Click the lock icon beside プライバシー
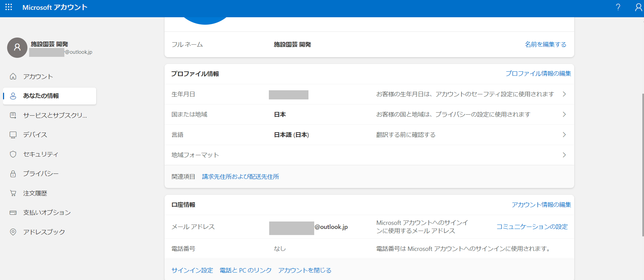644x280 pixels. point(13,174)
